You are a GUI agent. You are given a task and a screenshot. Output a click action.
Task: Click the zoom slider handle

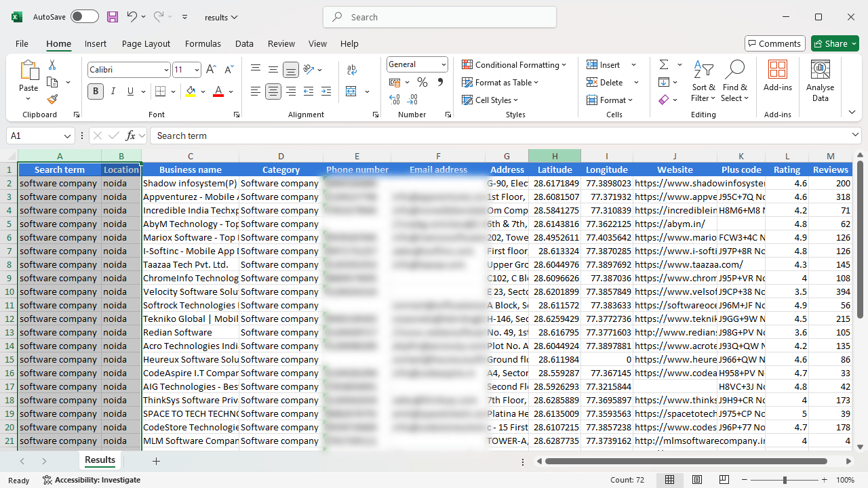785,480
